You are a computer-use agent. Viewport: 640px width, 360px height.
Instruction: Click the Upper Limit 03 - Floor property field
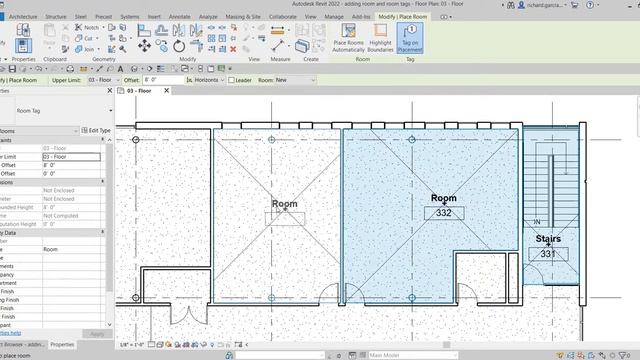click(x=71, y=157)
